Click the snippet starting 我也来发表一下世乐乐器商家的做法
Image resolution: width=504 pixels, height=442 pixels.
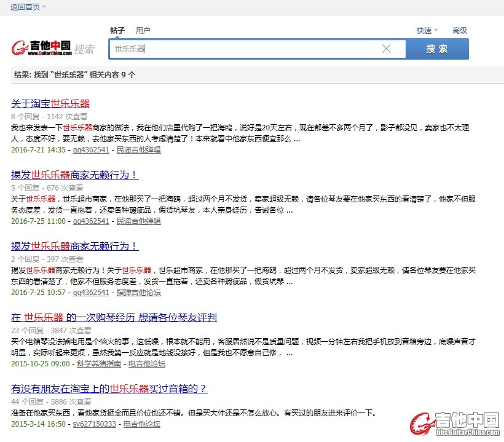click(x=240, y=133)
